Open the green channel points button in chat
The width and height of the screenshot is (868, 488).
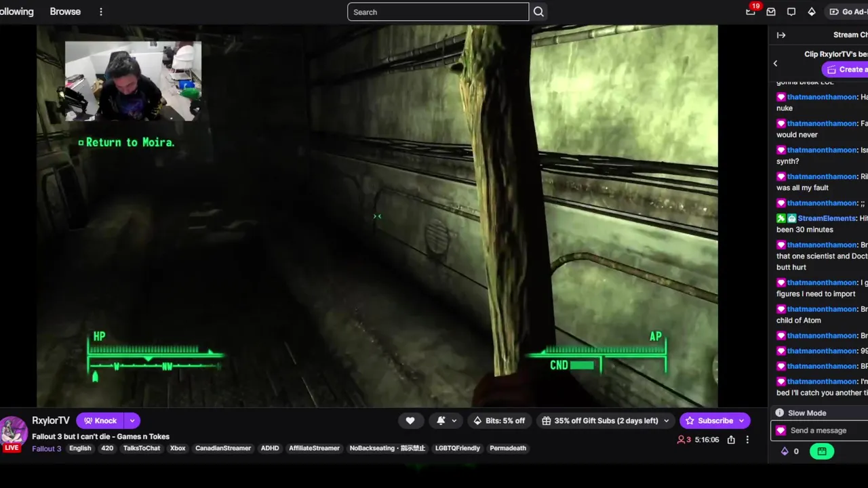(x=822, y=451)
